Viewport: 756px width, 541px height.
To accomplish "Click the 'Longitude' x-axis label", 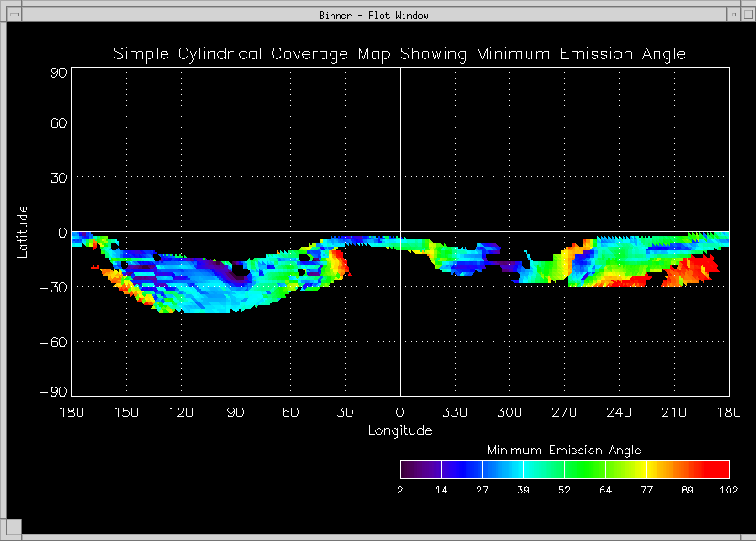I will [x=400, y=430].
